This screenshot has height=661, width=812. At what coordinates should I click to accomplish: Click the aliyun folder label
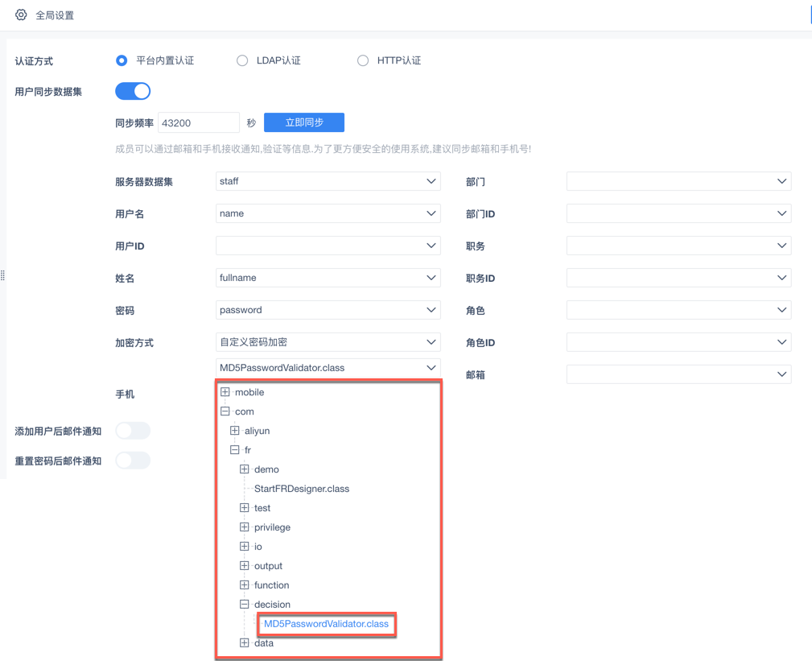257,431
